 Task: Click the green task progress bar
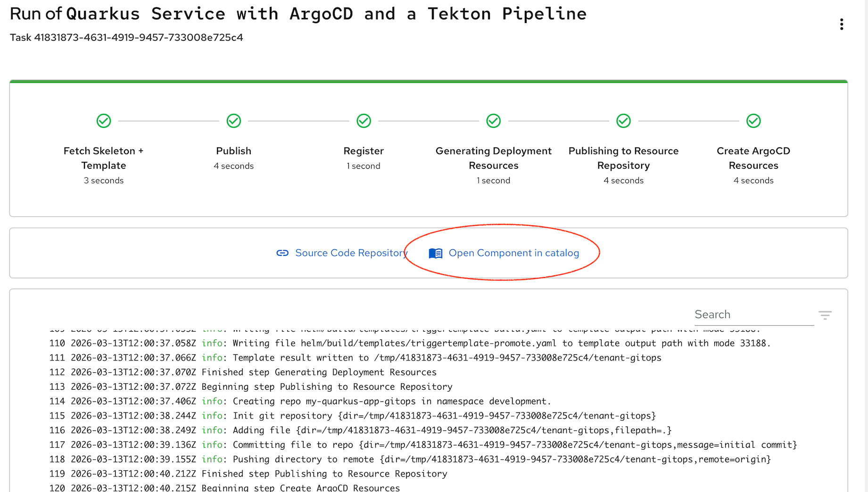point(429,82)
